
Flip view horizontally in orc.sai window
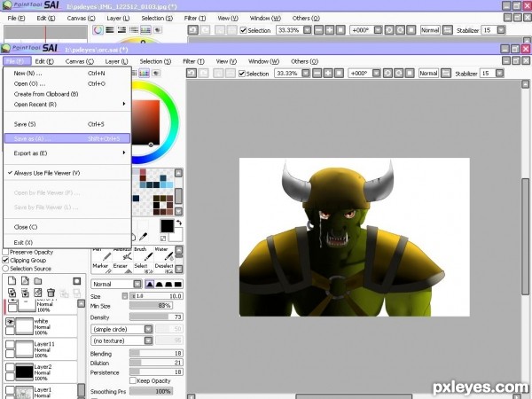(x=446, y=73)
